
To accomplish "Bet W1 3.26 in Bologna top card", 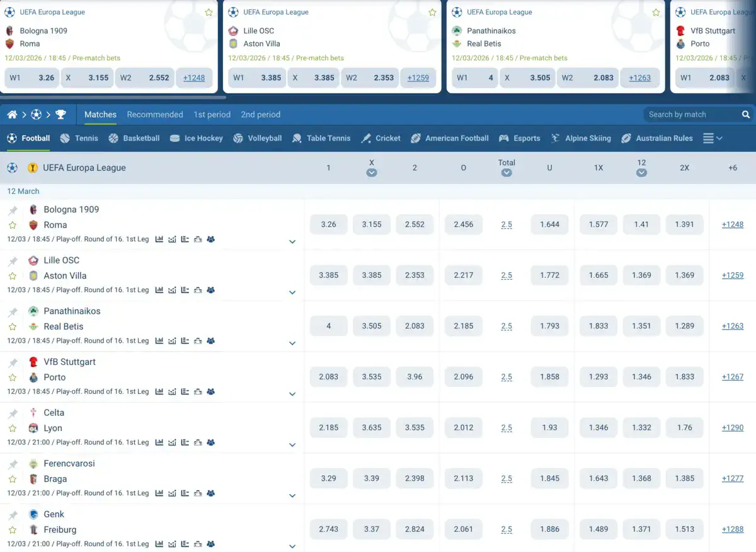I will [31, 78].
